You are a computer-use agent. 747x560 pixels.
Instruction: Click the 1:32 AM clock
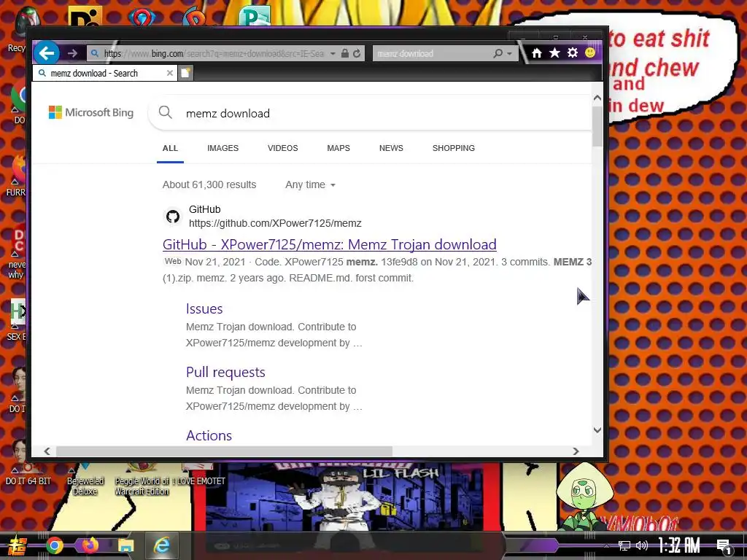[x=680, y=545]
